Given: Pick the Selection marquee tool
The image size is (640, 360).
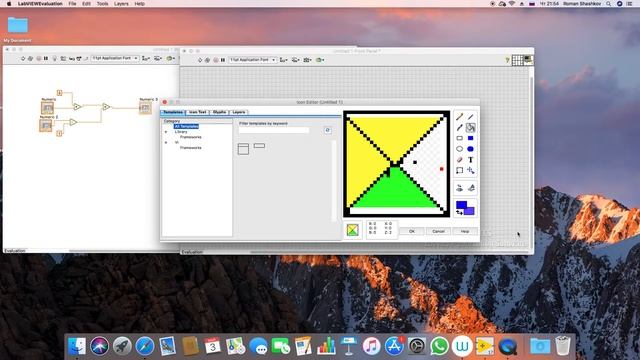Looking at the screenshot, I should point(460,170).
